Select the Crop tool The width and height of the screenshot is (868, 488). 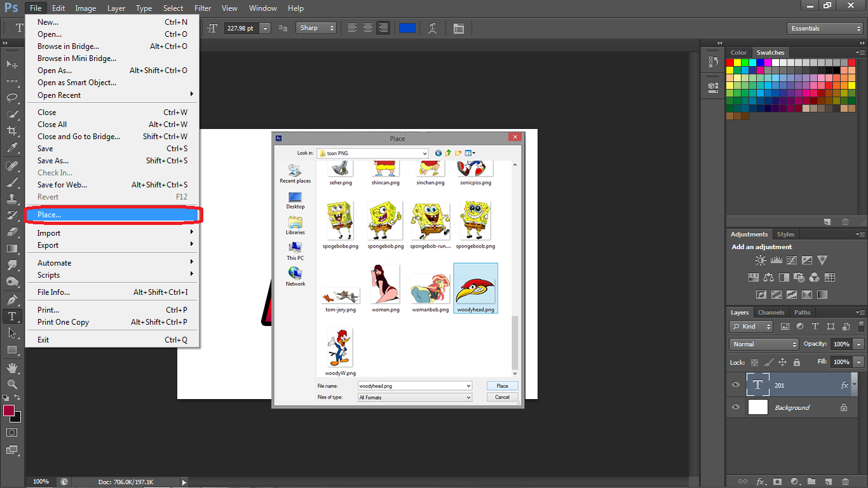[x=12, y=130]
